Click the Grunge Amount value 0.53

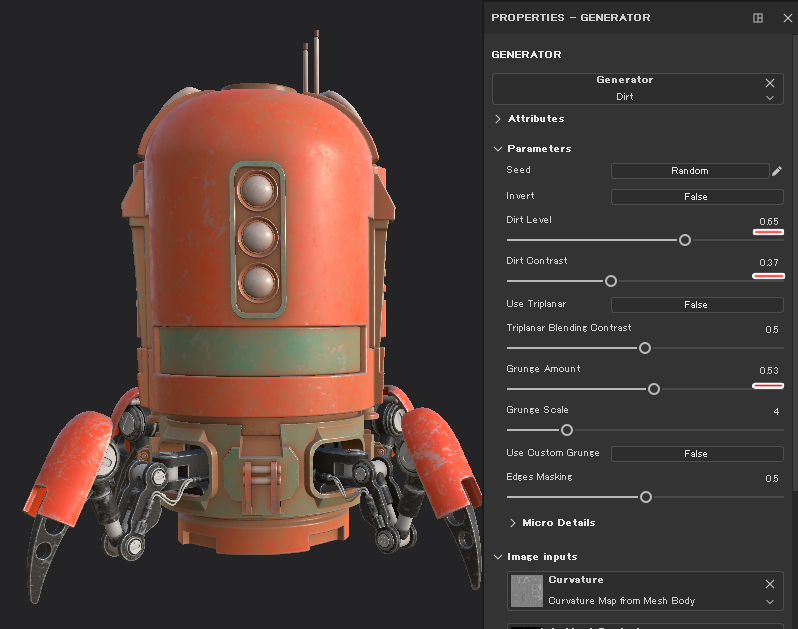pos(768,371)
